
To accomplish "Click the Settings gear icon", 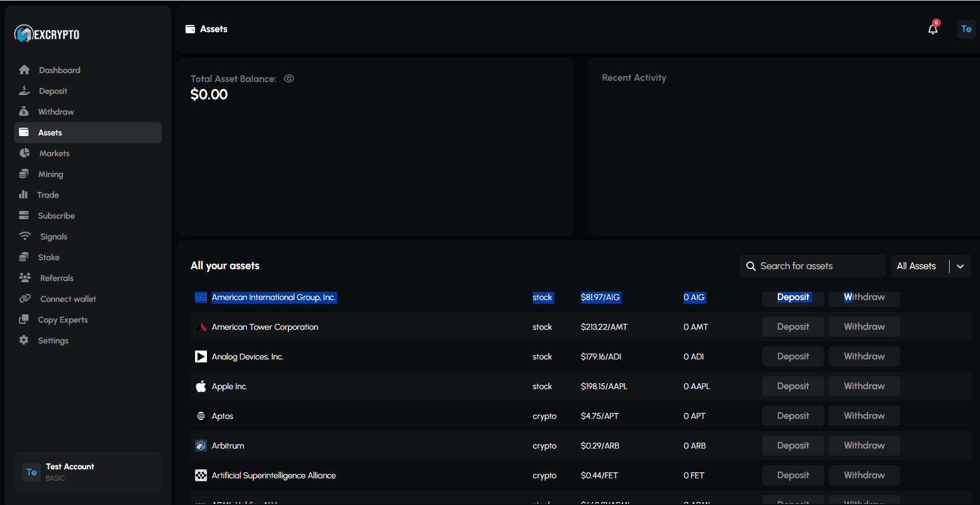I will coord(24,340).
